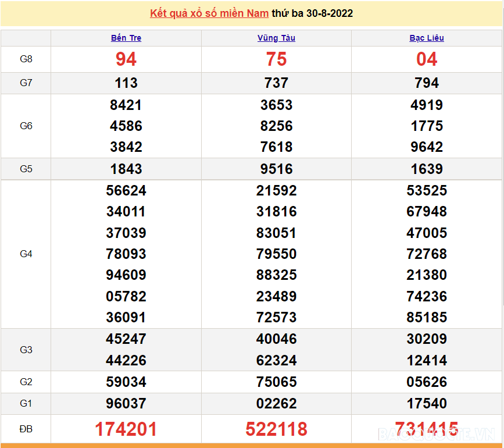The image size is (504, 448).
Task: Click Bến Tre special prize 174201
Action: tap(126, 429)
